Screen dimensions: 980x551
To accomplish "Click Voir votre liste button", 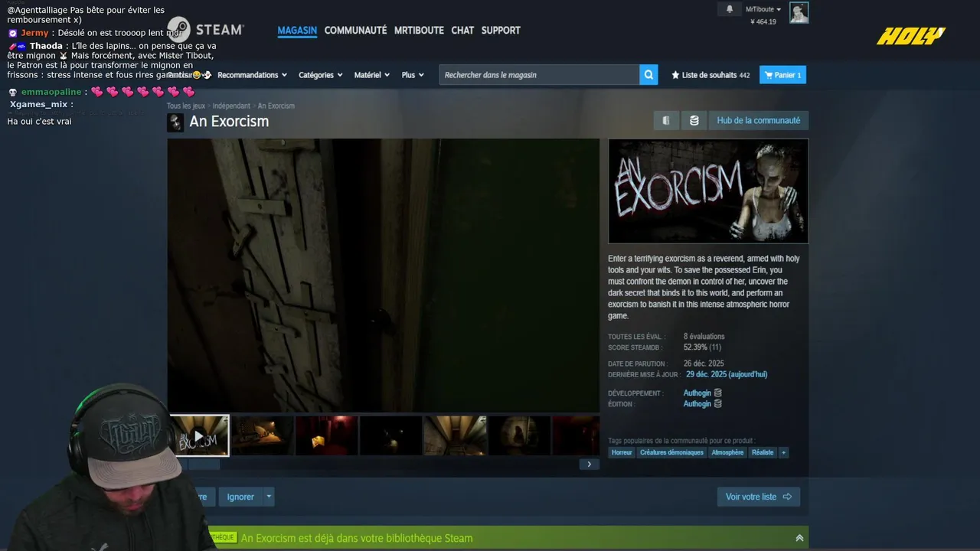I will click(759, 497).
